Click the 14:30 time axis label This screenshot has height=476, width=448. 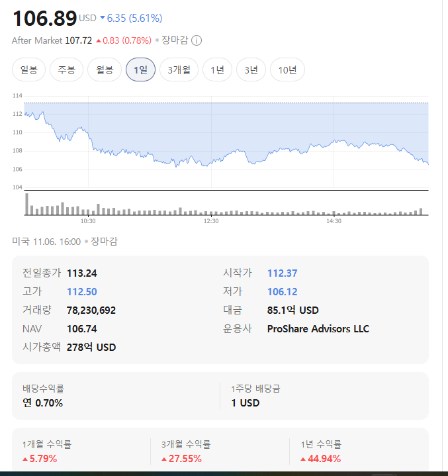coord(334,221)
